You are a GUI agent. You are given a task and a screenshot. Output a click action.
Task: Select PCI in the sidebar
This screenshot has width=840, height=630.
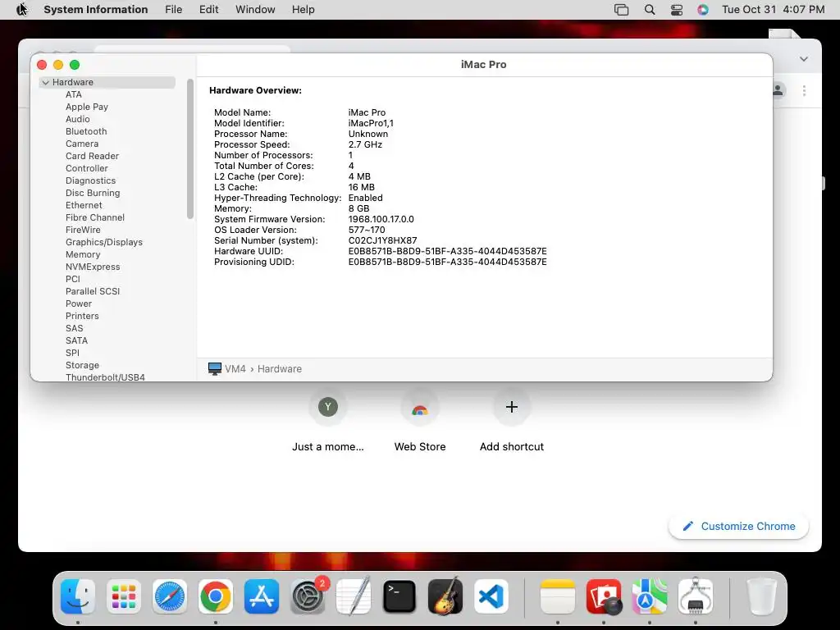[73, 279]
